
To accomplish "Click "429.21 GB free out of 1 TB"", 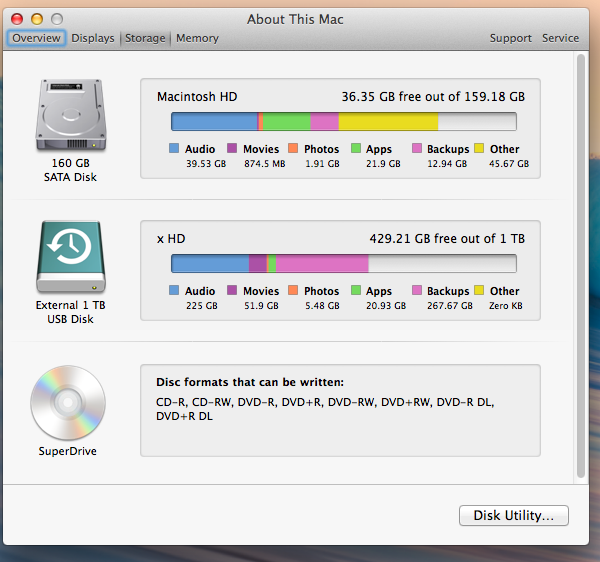I will point(447,239).
